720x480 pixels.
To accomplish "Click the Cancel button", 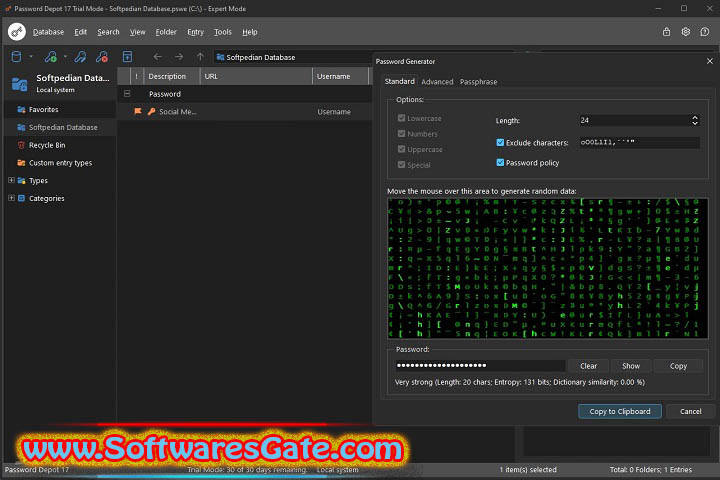I will tap(690, 411).
